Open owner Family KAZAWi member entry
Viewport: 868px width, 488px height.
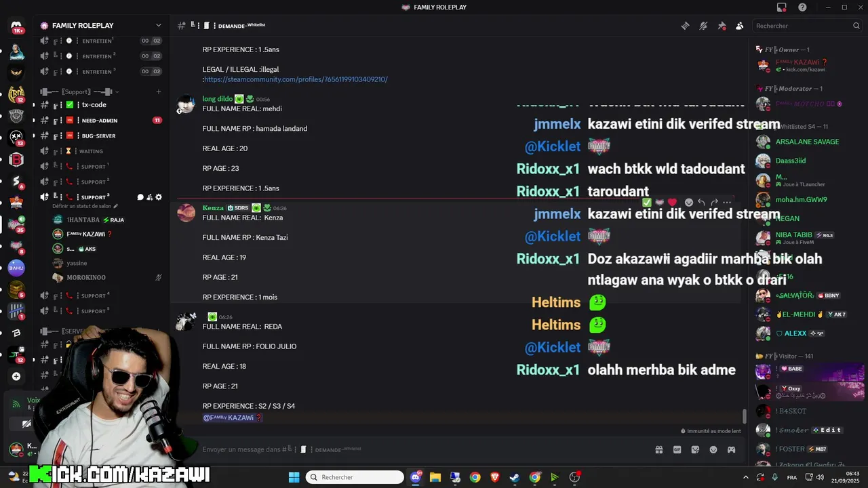coord(807,65)
